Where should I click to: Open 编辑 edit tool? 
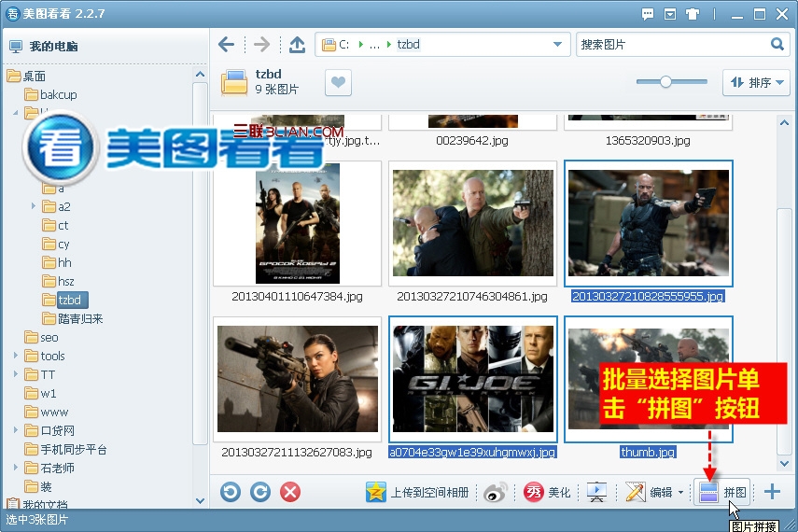(x=649, y=492)
